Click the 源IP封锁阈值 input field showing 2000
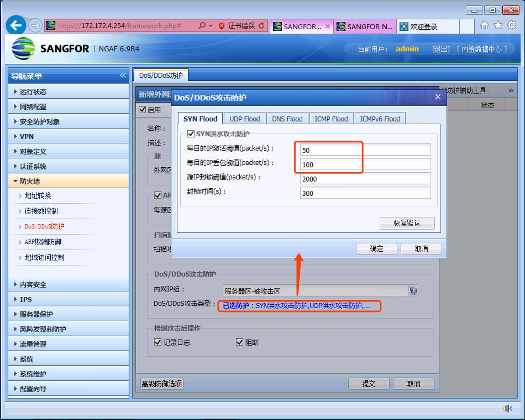 point(364,178)
